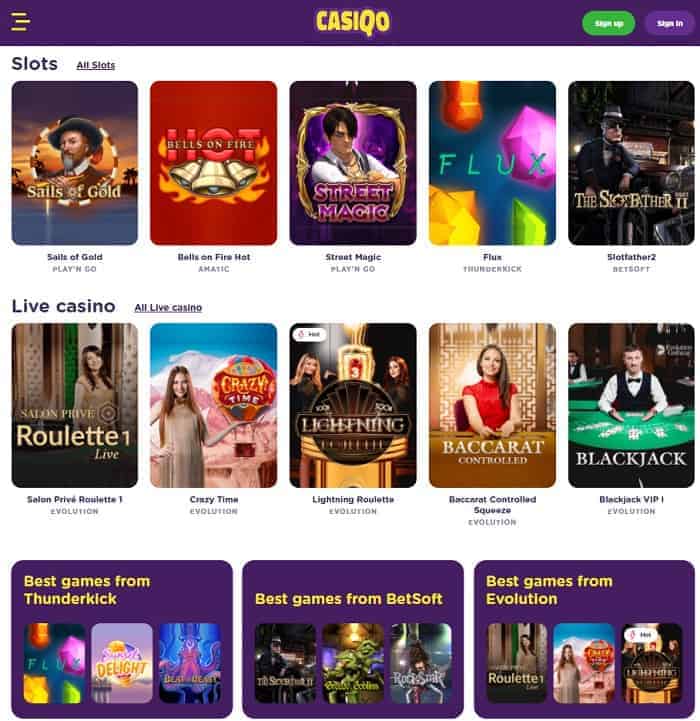700x721 pixels.
Task: Open the All Slots link
Action: (x=96, y=65)
